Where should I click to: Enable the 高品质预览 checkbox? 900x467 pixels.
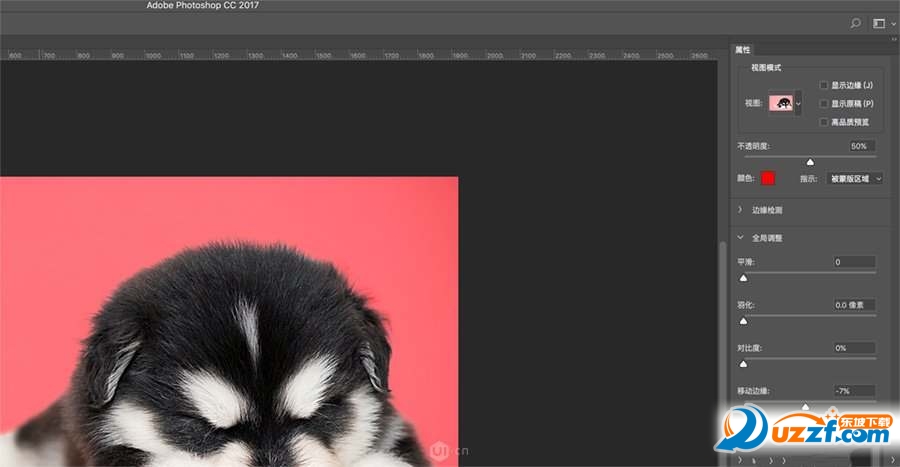(x=824, y=122)
